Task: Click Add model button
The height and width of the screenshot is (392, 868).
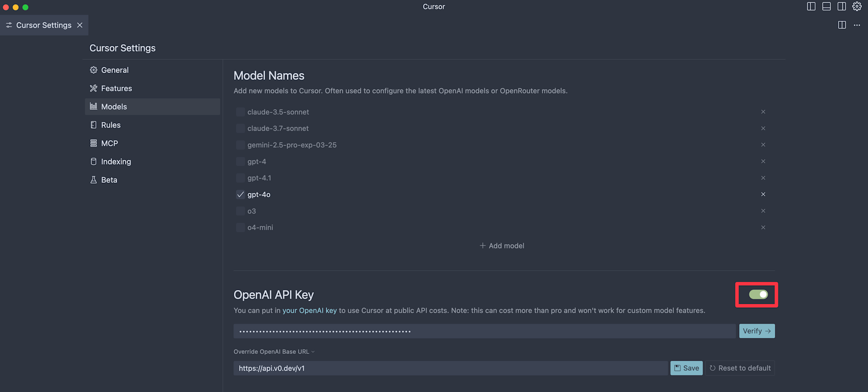Action: tap(502, 246)
